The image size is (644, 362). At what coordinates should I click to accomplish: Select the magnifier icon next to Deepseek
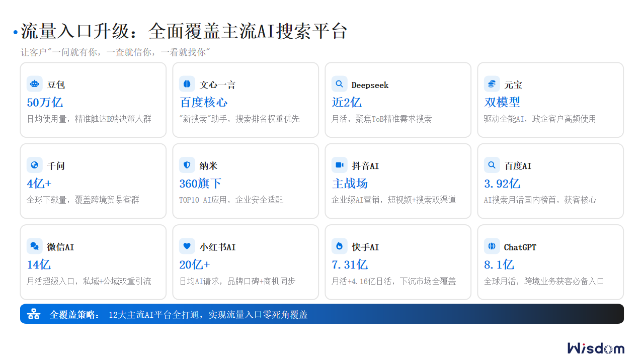pos(340,84)
